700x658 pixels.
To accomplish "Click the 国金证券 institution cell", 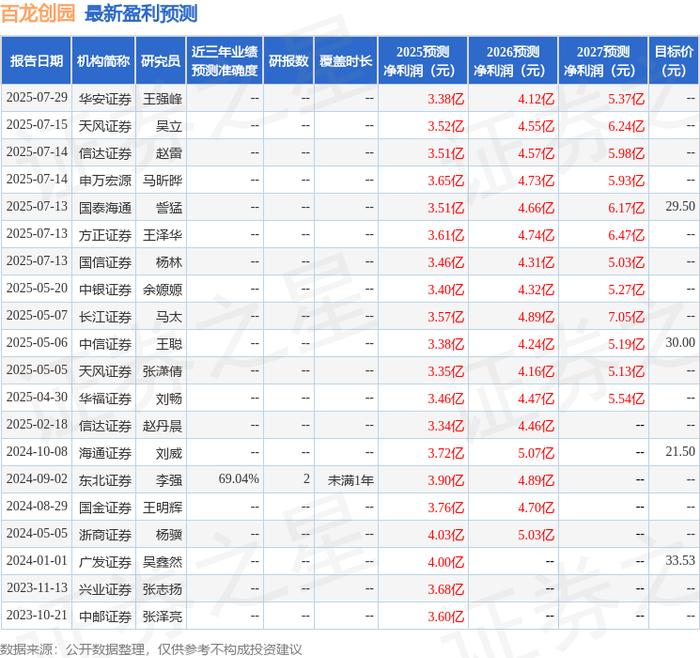I will point(105,508).
